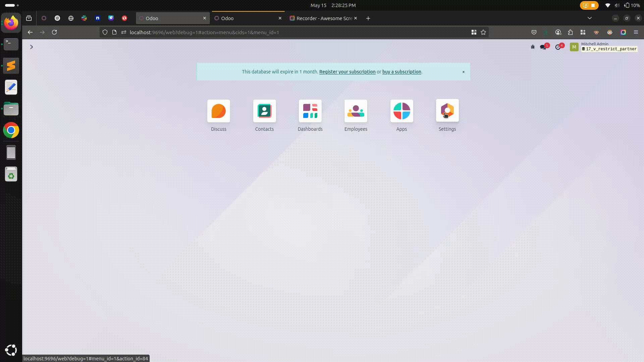Open the Extensions puzzle icon
Image resolution: width=644 pixels, height=362 pixels.
pyautogui.click(x=571, y=32)
